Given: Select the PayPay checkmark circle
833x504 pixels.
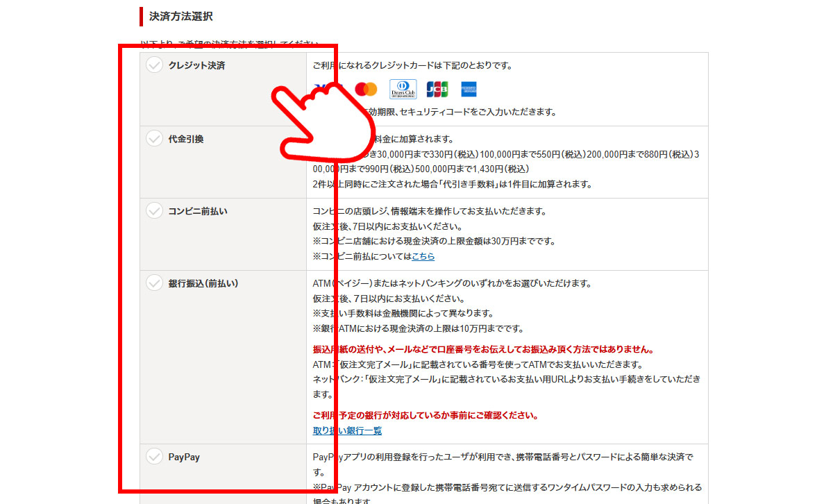Looking at the screenshot, I should 153,457.
